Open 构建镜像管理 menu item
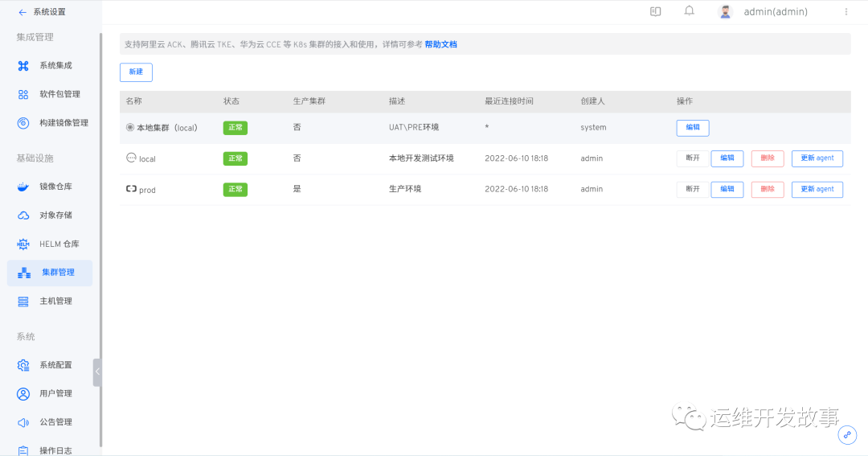The image size is (868, 456). (63, 123)
